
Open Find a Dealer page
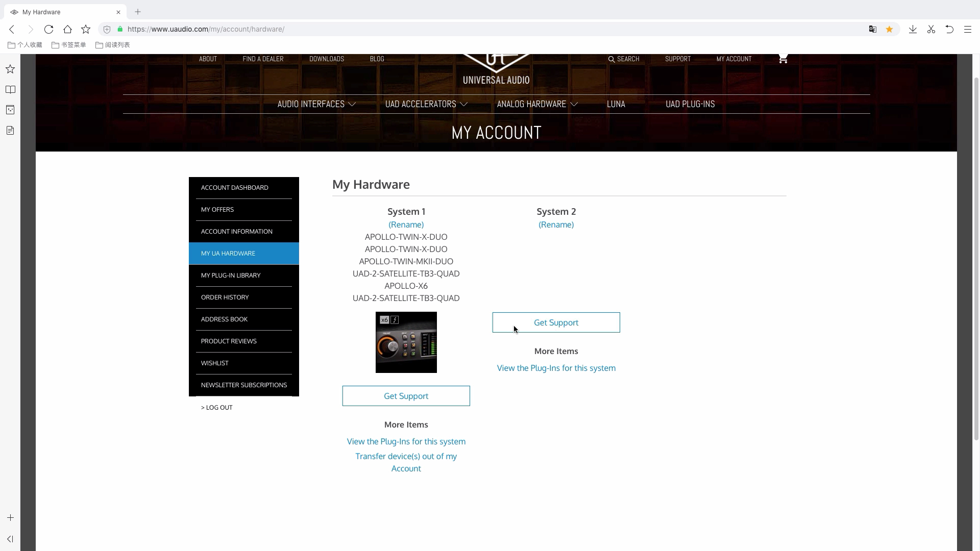click(x=263, y=59)
